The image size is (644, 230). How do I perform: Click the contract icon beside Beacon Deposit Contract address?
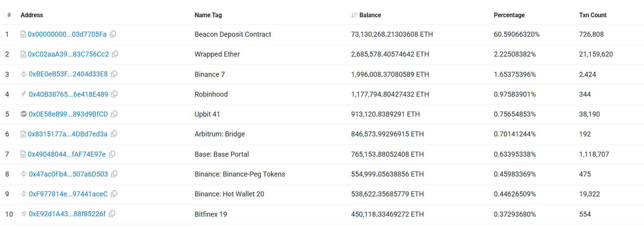[23, 34]
